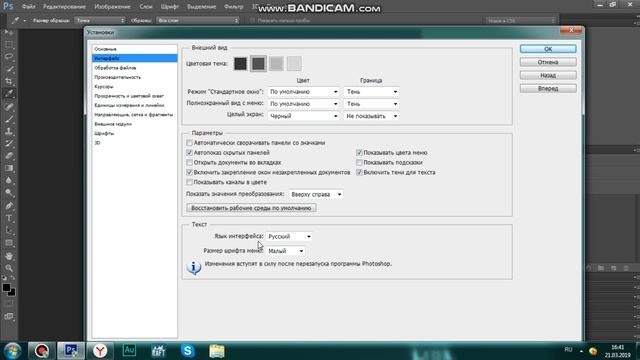The width and height of the screenshot is (640, 360).
Task: Uncheck 'Автопоказ скрытых панелей'
Action: pyautogui.click(x=189, y=153)
